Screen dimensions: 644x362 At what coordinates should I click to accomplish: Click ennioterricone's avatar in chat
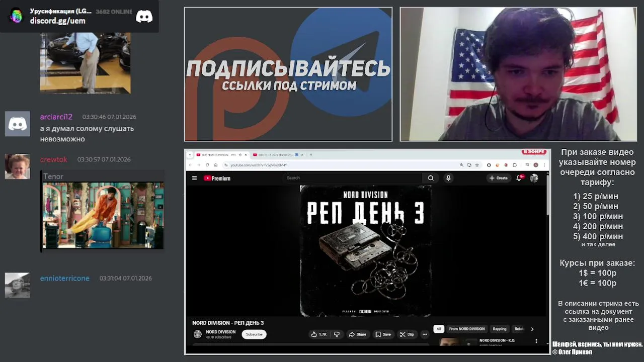coord(18,285)
